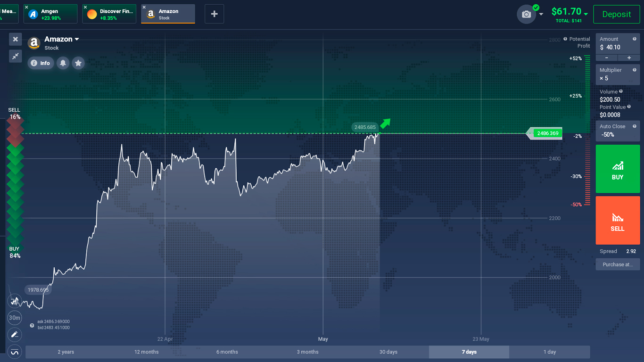Click the TOTAL: $141 text
Image resolution: width=644 pixels, height=362 pixels.
(570, 21)
